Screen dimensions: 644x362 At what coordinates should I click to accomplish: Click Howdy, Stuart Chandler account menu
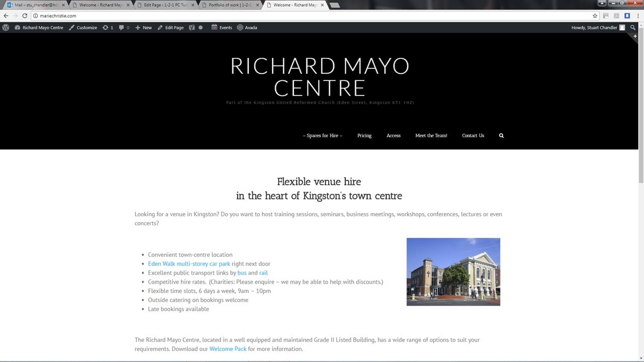598,28
